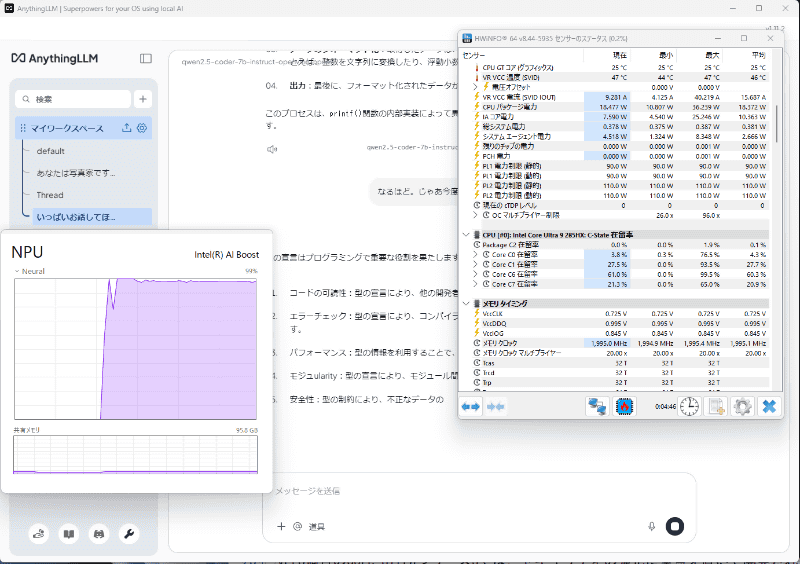This screenshot has width=800, height=564.
Task: Select the いっぱいお話してほ thread
Action: click(92, 217)
